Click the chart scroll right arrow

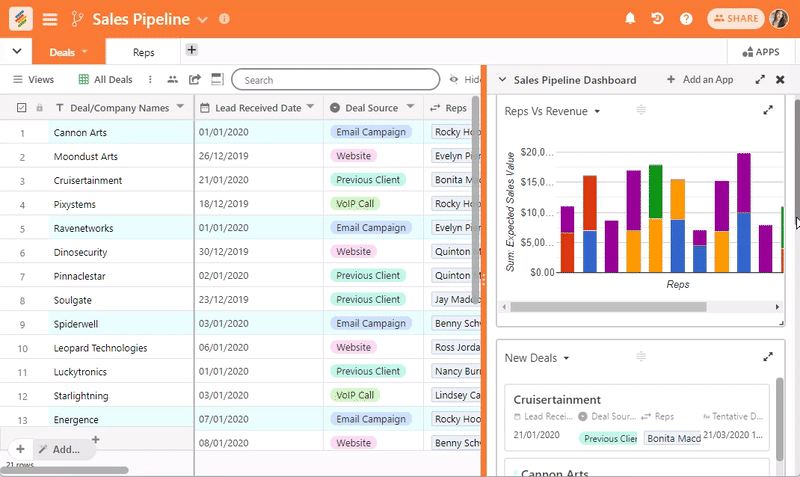(x=777, y=307)
